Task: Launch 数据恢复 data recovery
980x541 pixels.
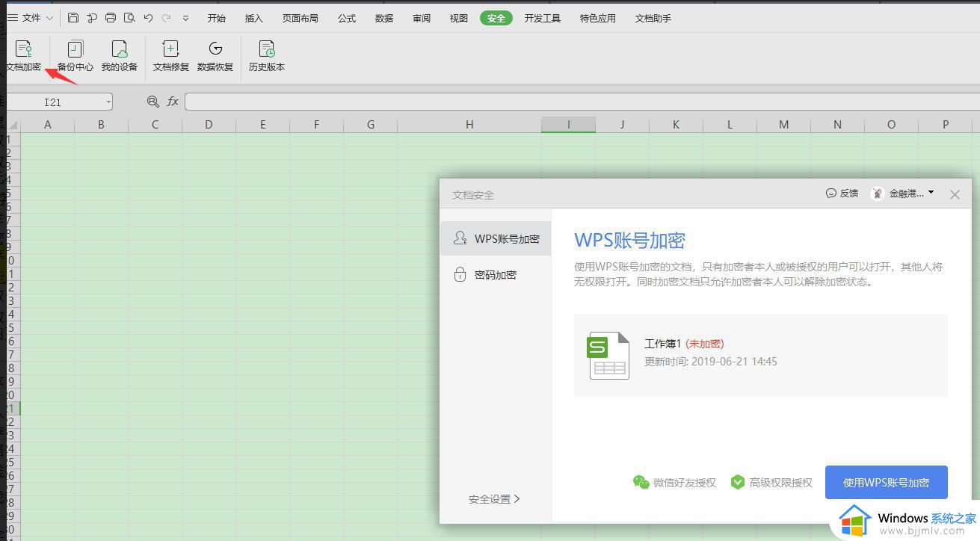Action: 215,57
